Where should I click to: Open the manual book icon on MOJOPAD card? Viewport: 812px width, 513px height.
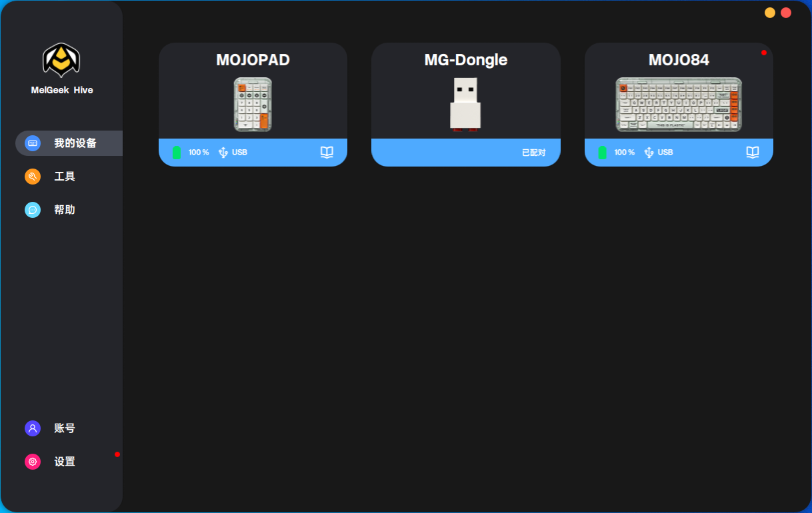(327, 153)
